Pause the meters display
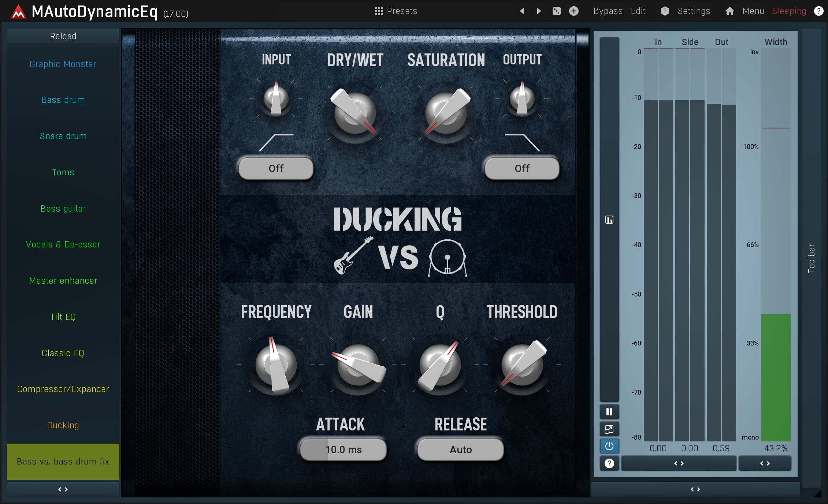Image resolution: width=828 pixels, height=504 pixels. point(609,412)
